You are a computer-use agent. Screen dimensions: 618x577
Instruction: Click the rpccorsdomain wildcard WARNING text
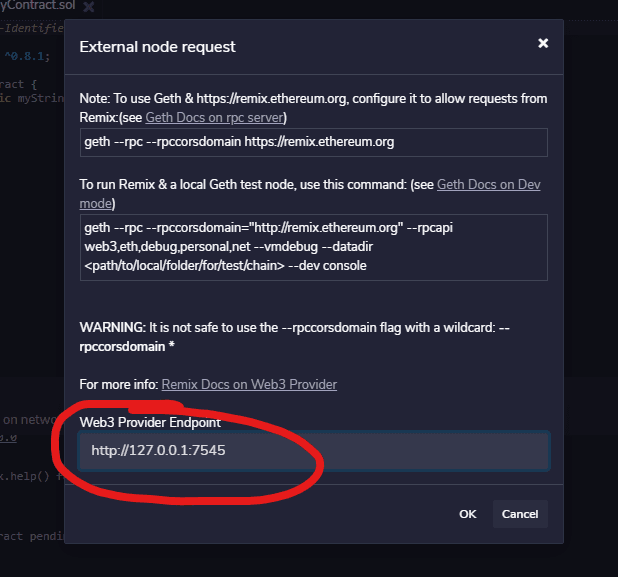point(294,337)
